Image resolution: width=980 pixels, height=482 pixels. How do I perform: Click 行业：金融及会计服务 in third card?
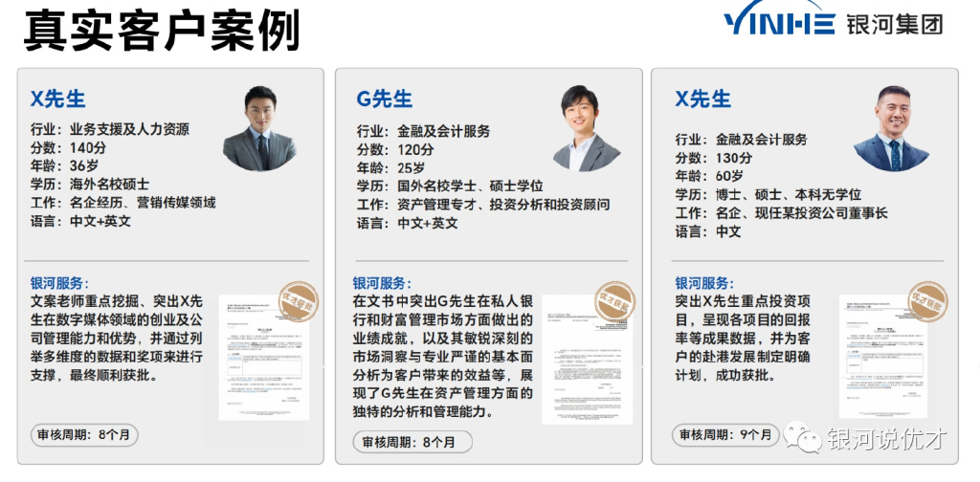tap(742, 140)
